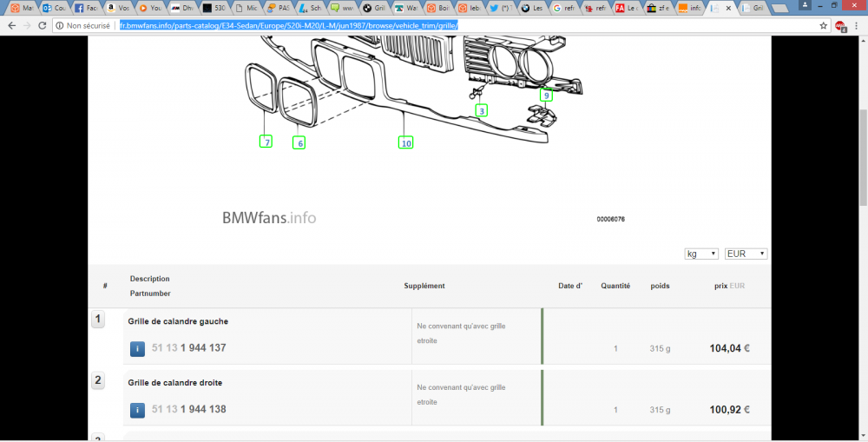This screenshot has height=442, width=868.
Task: Bookmark this page with the star
Action: pyautogui.click(x=823, y=25)
